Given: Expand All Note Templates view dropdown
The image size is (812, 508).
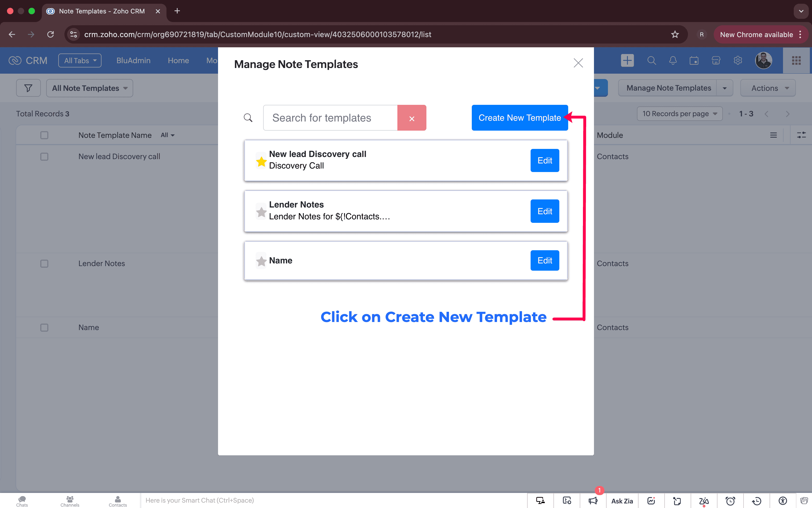Looking at the screenshot, I should pyautogui.click(x=90, y=88).
